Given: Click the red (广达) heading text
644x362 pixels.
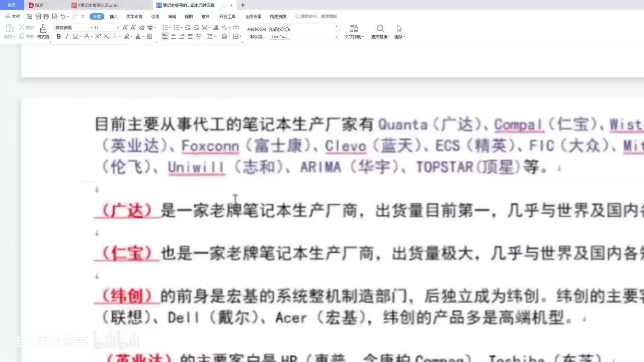Looking at the screenshot, I should point(127,211).
